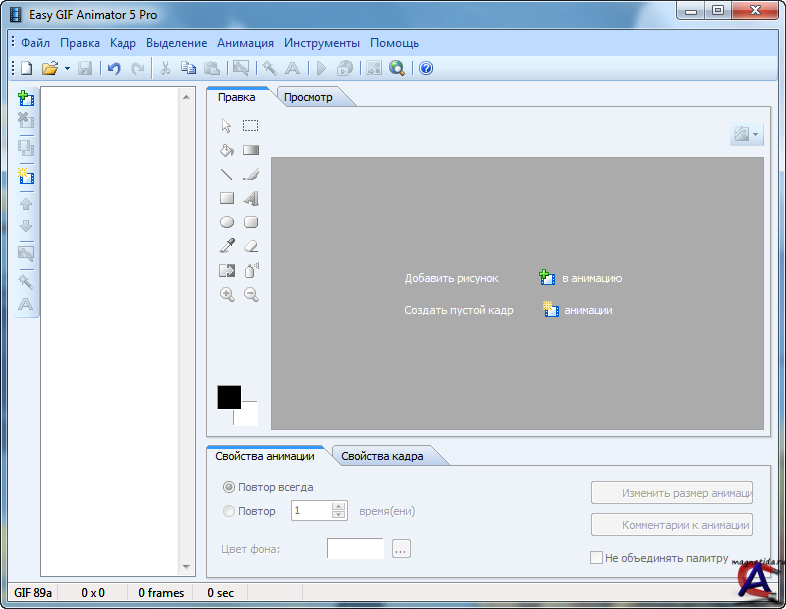This screenshot has height=609, width=786.
Task: Open the Кадр menu
Action: click(123, 43)
